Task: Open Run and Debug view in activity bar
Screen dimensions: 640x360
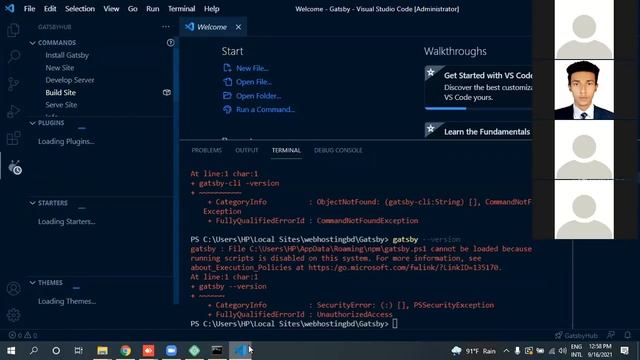Action: (13, 111)
